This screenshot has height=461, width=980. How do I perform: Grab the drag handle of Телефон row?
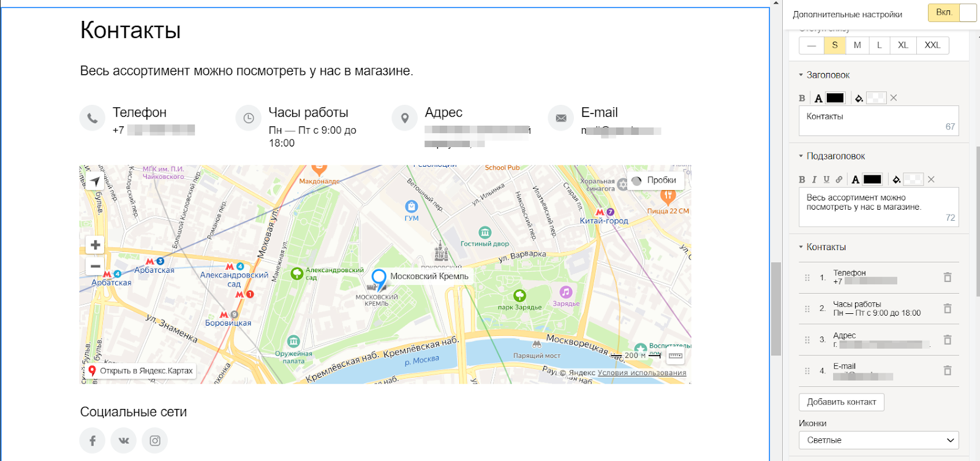pyautogui.click(x=807, y=278)
